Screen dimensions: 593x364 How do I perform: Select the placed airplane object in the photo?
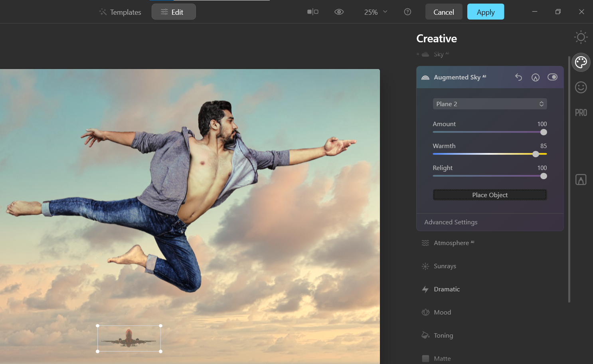[129, 338]
